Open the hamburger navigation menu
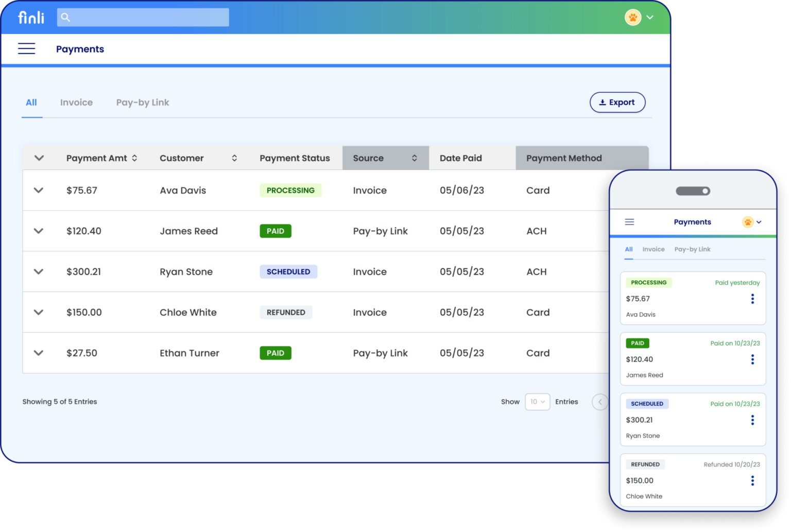The height and width of the screenshot is (532, 791). pos(26,48)
